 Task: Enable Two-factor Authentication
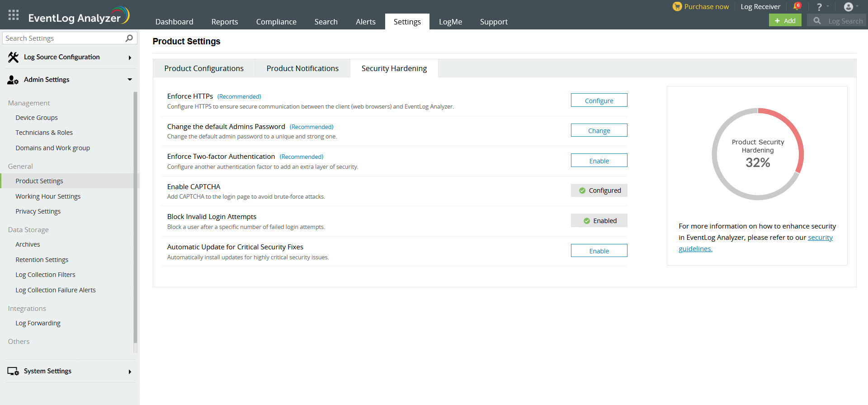[599, 161]
